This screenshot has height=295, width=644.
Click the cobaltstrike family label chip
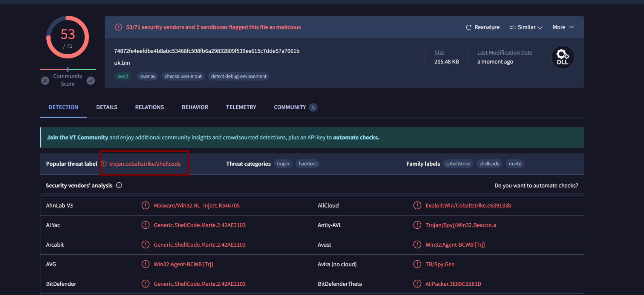458,164
